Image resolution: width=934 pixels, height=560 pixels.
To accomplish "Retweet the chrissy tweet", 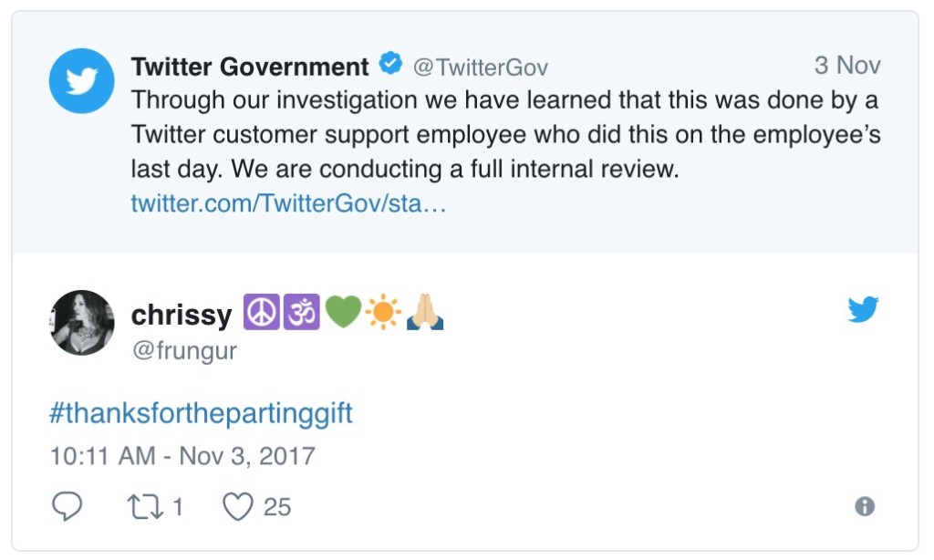I will click(142, 506).
